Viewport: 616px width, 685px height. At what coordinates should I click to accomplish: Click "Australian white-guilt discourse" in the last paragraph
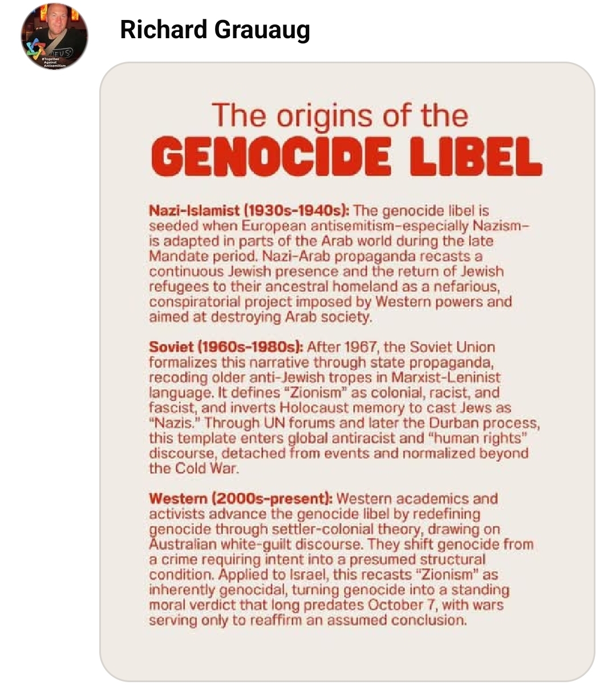[256, 544]
